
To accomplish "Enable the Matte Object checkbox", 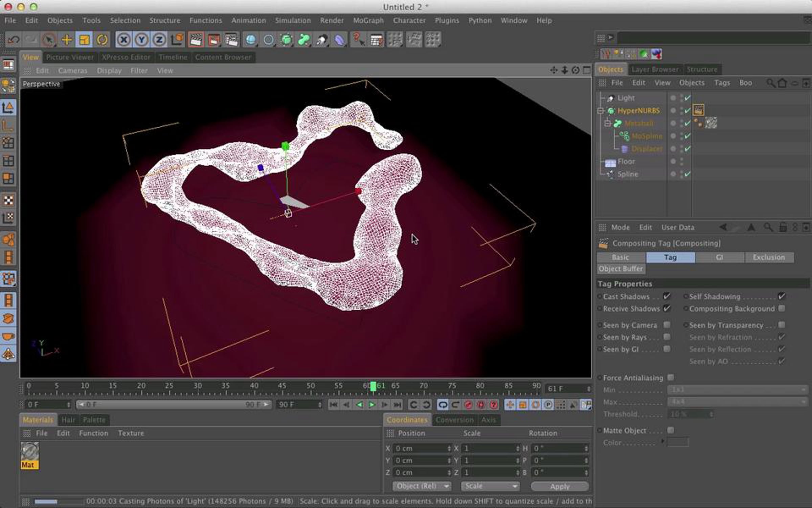I will point(671,430).
